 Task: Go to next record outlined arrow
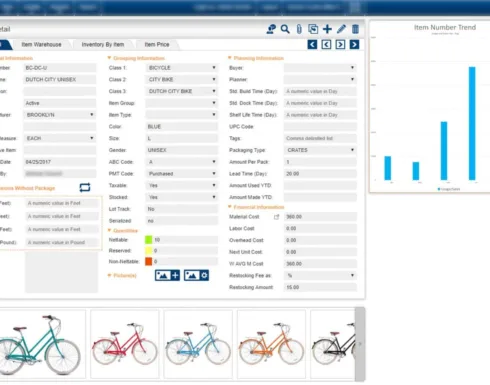340,44
